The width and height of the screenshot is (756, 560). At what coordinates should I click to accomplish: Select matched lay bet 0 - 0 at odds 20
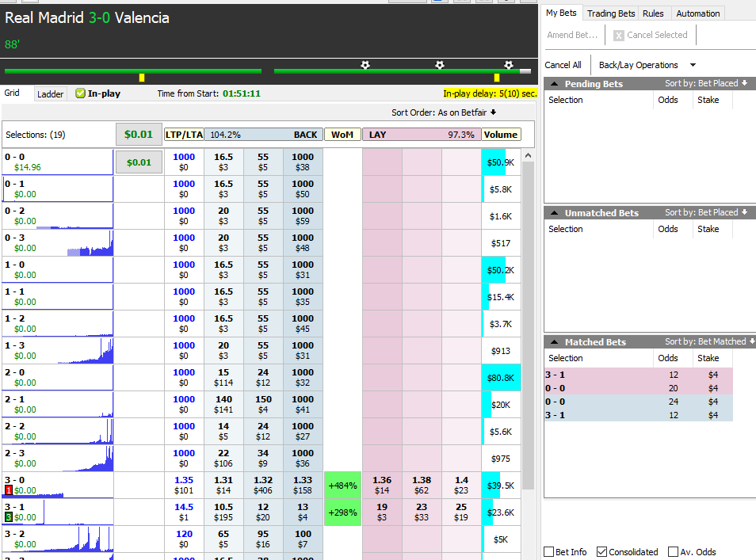pos(639,388)
